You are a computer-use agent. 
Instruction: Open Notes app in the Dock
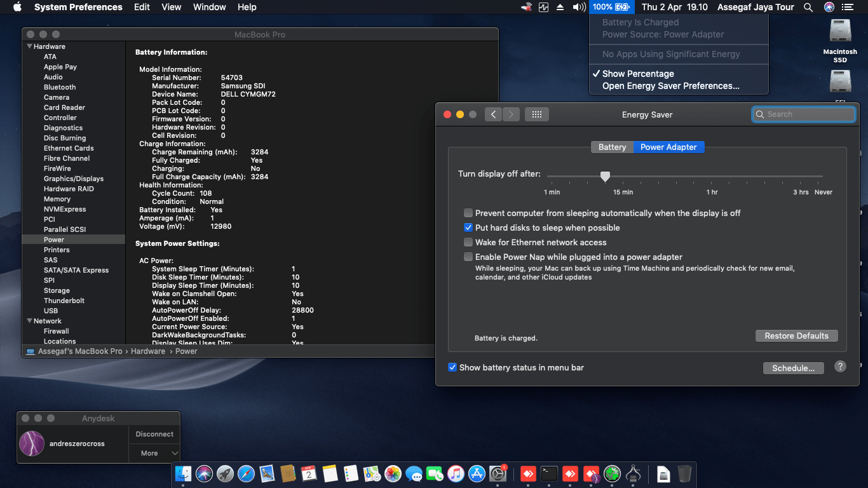[330, 473]
